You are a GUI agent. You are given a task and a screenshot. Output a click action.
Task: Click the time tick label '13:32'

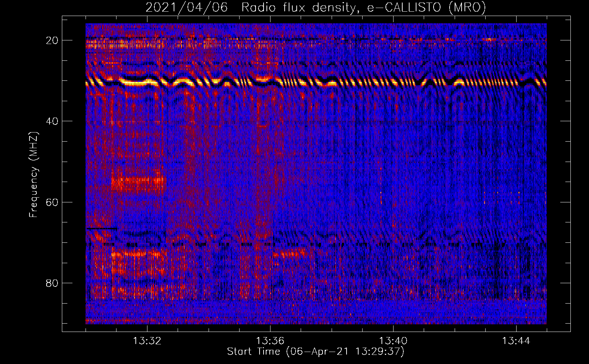point(147,341)
